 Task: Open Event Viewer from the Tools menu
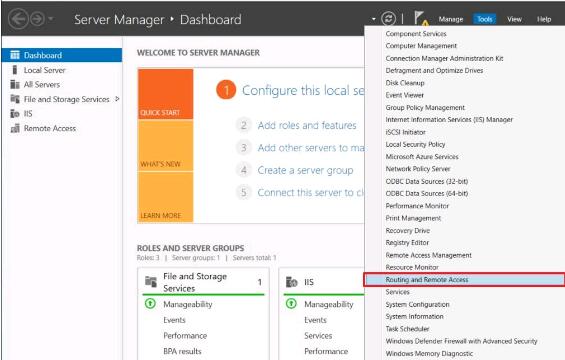[x=404, y=95]
